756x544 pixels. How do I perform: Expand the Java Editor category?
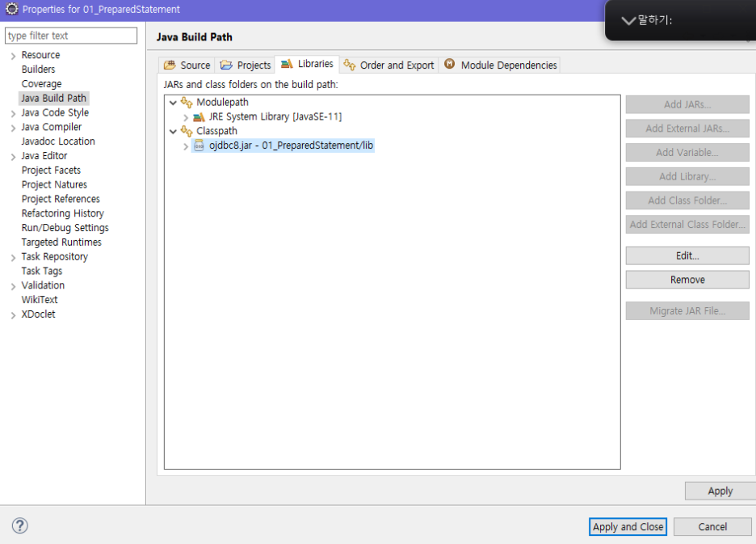click(x=13, y=157)
